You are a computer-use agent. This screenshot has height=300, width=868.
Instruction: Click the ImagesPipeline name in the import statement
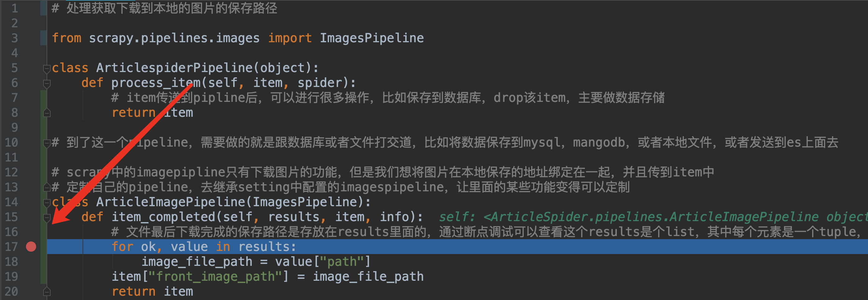372,38
